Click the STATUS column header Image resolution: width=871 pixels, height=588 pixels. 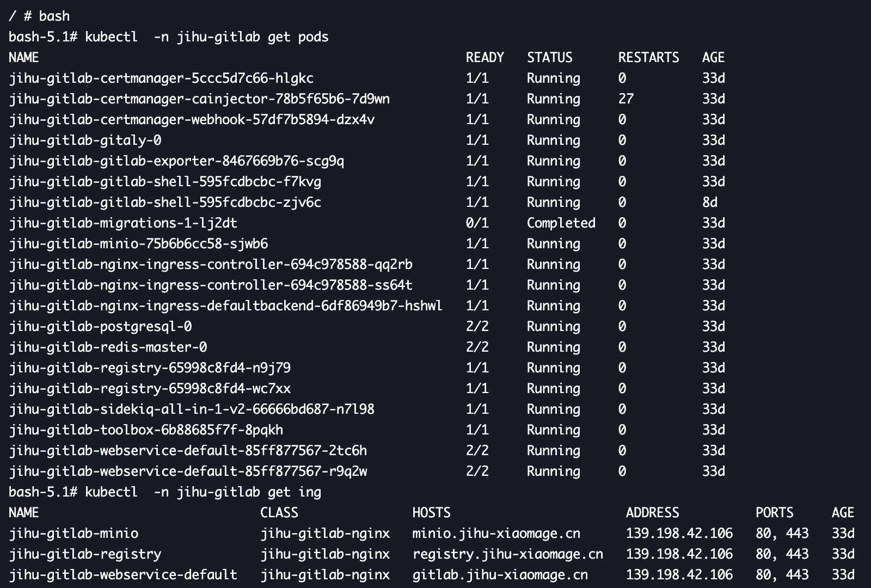[x=550, y=58]
